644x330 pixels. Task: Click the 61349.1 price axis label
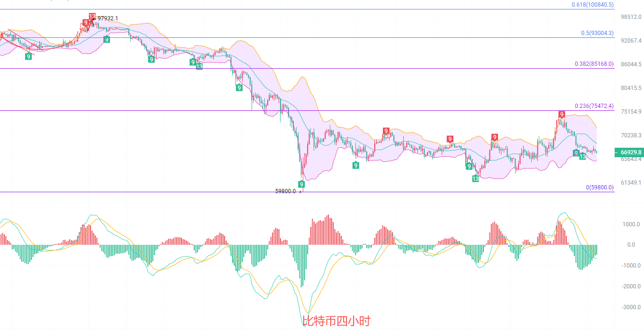631,183
